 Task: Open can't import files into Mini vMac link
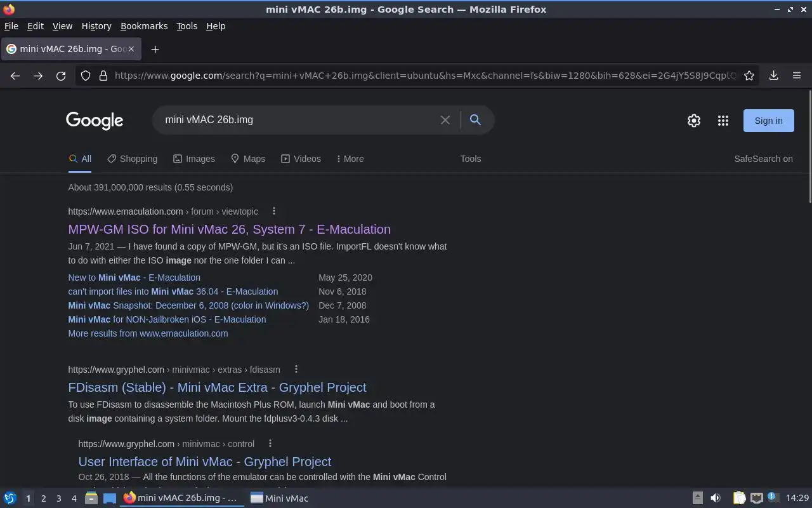pyautogui.click(x=173, y=291)
